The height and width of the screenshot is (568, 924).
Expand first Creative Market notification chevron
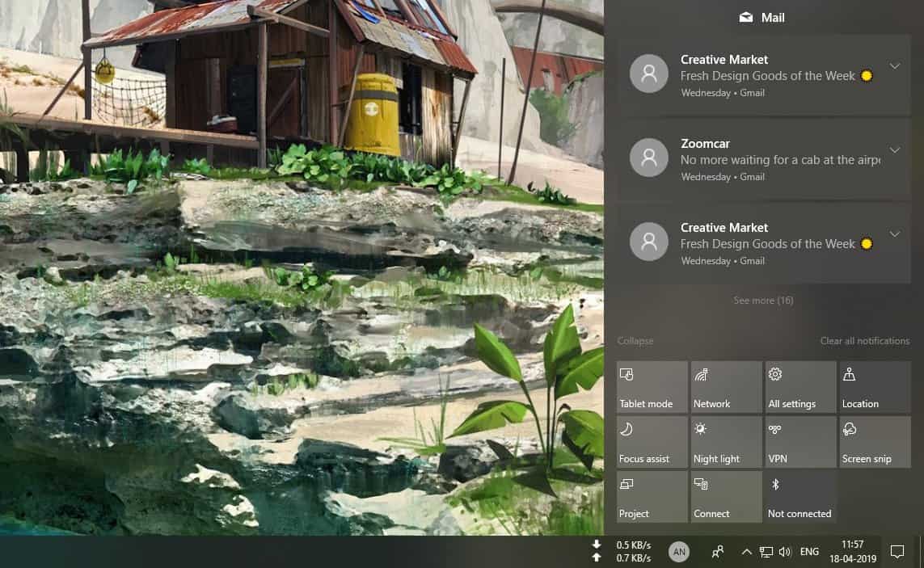(x=895, y=66)
